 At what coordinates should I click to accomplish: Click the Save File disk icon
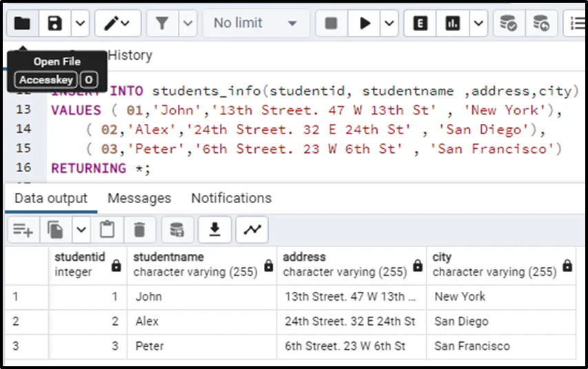click(54, 23)
